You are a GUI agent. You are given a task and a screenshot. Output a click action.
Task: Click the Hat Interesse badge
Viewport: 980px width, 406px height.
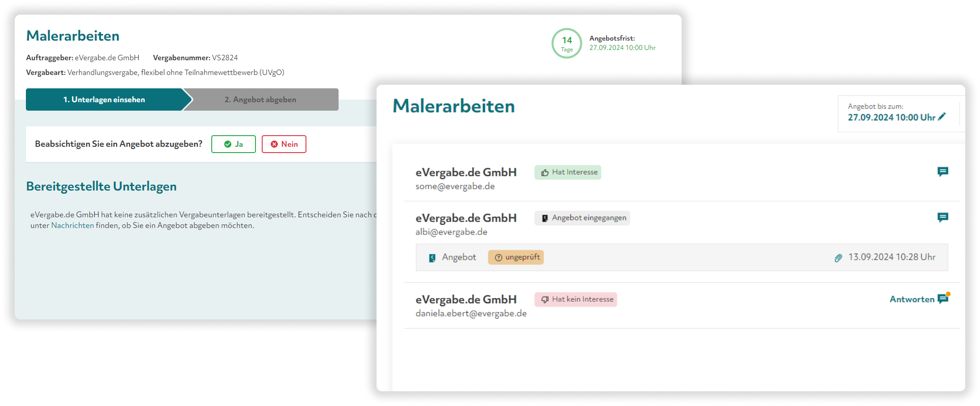[568, 172]
